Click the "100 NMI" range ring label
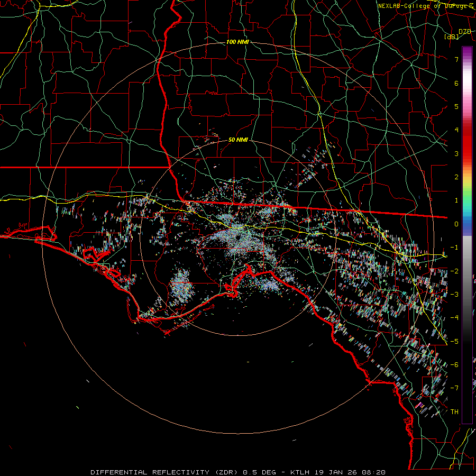 [237, 42]
